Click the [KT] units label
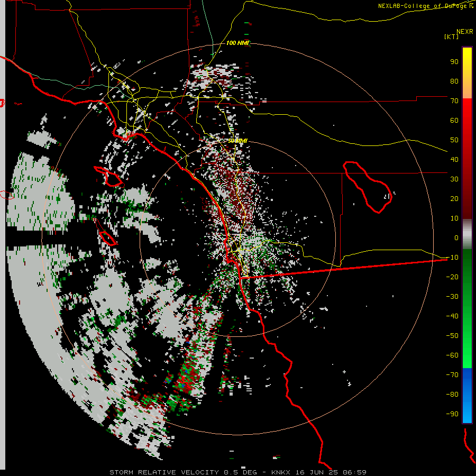This screenshot has width=476, height=476. point(452,36)
